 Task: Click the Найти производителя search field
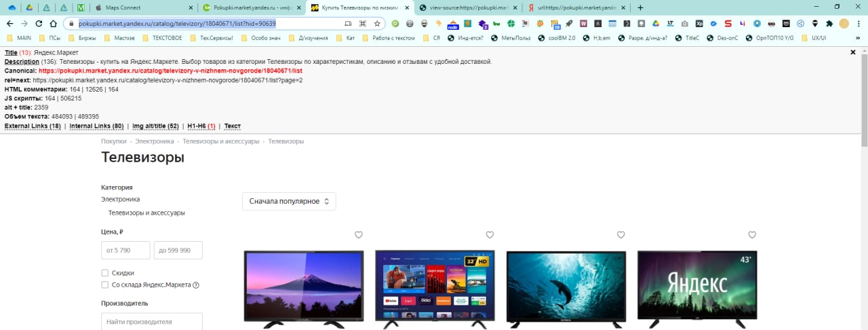[x=152, y=322]
